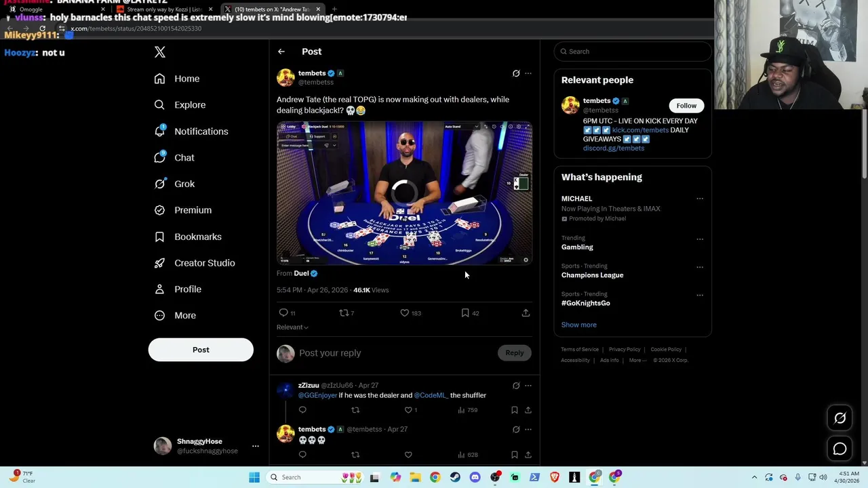
Task: Open Premium in the sidebar
Action: pos(183,210)
